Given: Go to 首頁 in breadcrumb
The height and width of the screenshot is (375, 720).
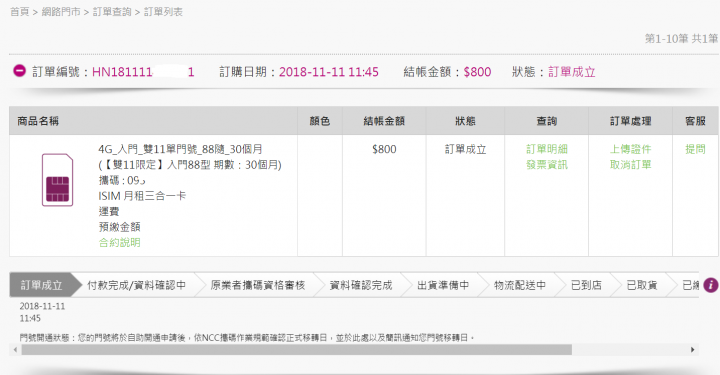Looking at the screenshot, I should [x=19, y=12].
